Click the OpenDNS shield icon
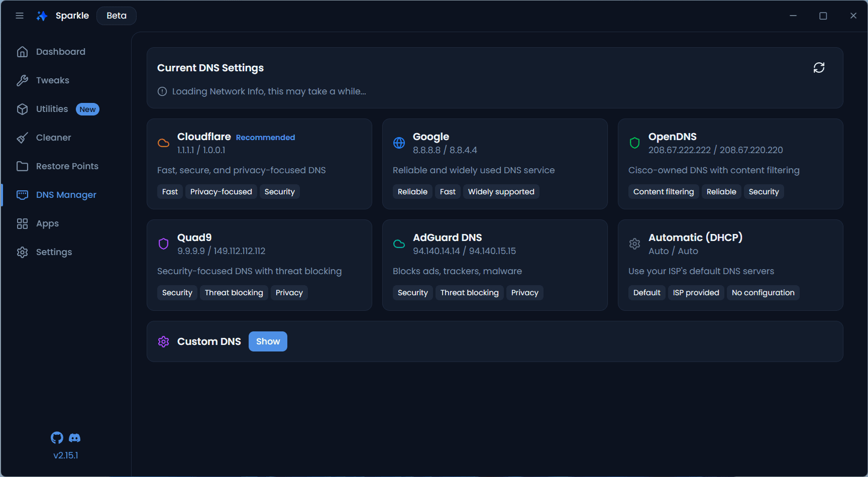 coord(635,143)
